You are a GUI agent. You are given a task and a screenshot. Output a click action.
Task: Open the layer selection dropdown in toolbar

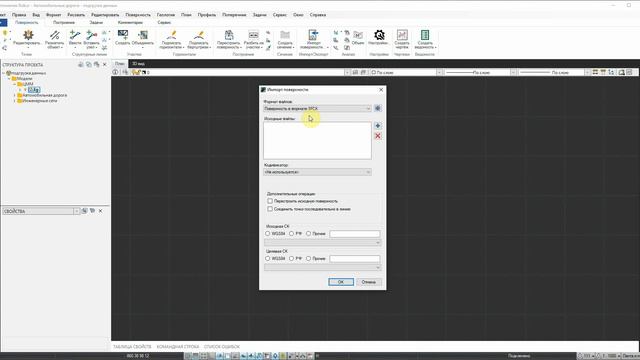pos(347,72)
